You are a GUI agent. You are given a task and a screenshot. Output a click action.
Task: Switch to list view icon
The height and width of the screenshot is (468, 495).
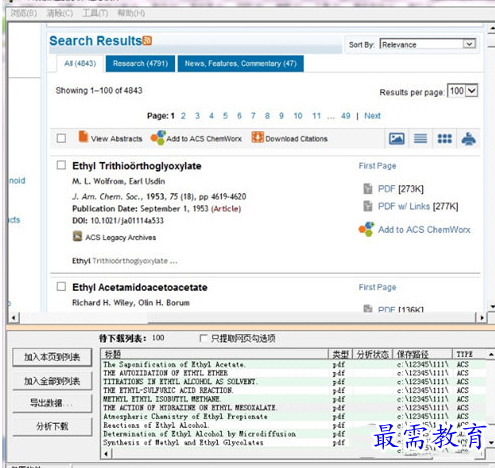[x=420, y=138]
